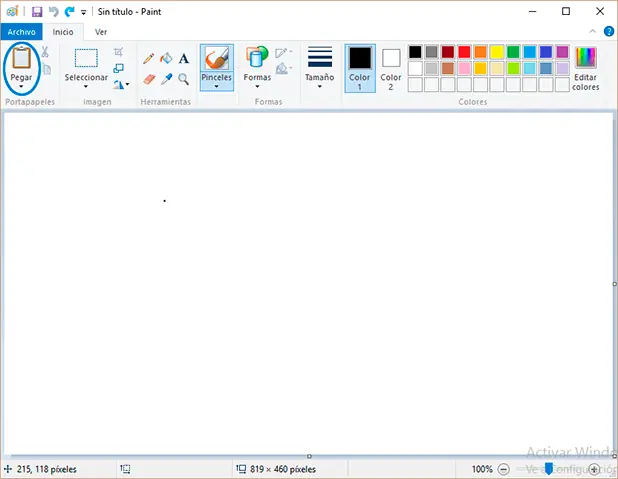Select the Magnifier tool

click(183, 79)
